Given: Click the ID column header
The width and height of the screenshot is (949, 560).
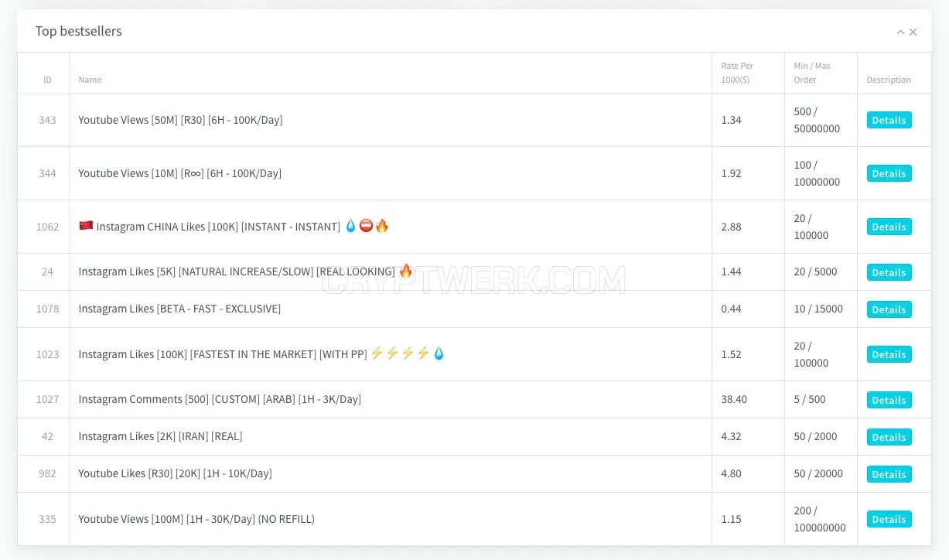Looking at the screenshot, I should point(47,80).
